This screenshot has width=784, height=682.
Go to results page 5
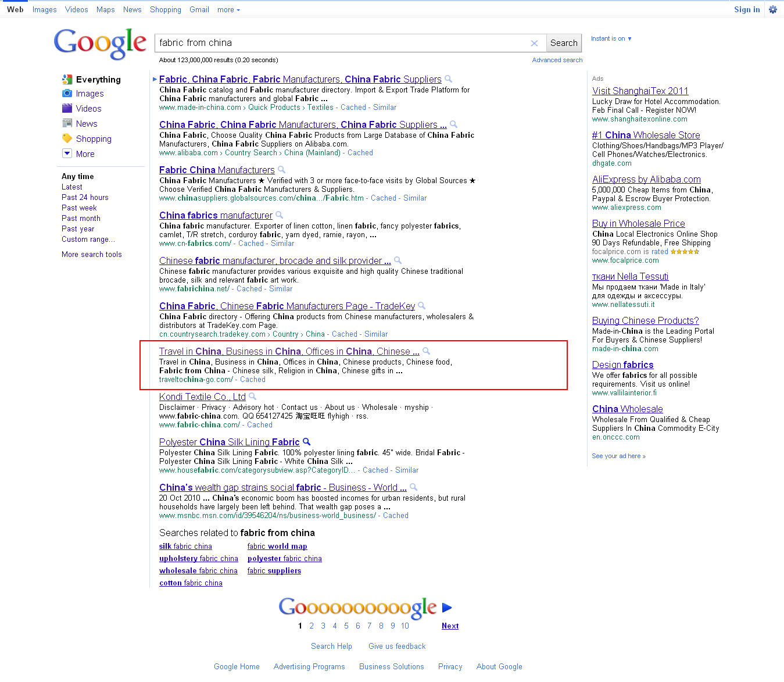[346, 626]
